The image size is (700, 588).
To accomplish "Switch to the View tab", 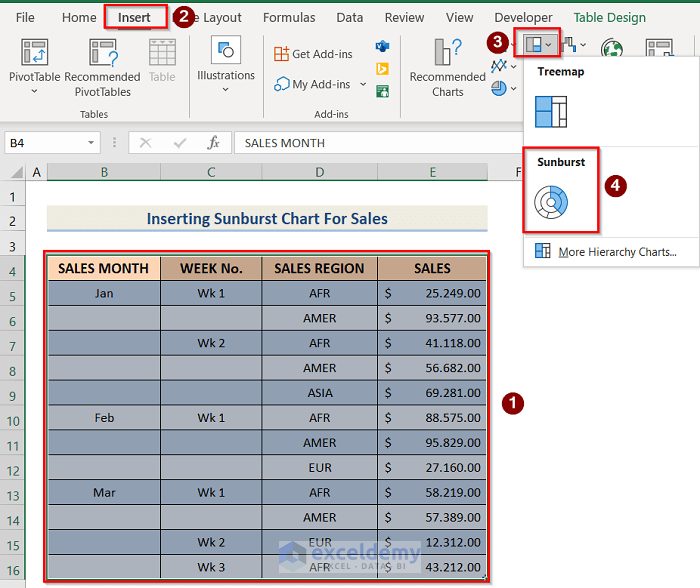I will pos(459,17).
